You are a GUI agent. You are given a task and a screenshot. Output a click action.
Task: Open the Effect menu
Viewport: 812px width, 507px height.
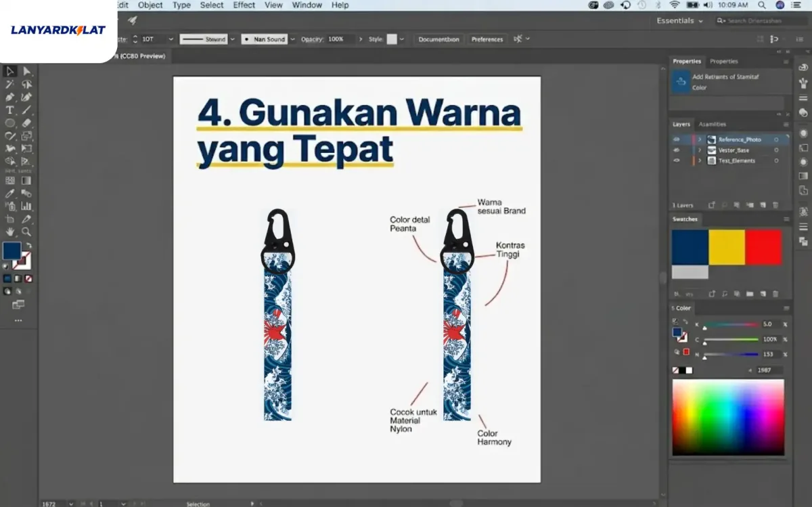click(244, 5)
